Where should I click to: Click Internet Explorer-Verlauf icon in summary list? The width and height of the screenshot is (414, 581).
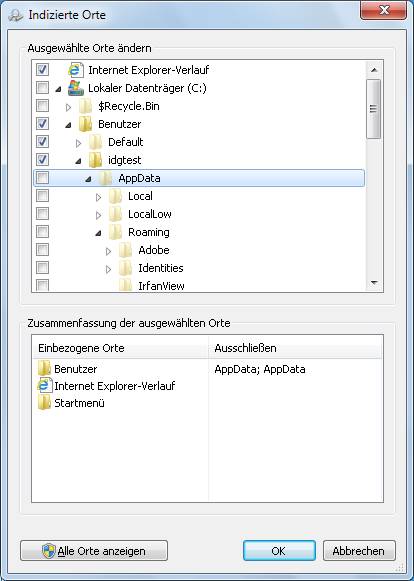45,386
